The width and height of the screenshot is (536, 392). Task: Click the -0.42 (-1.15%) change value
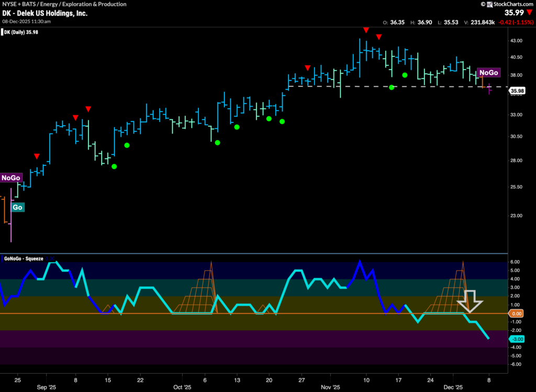[x=516, y=22]
